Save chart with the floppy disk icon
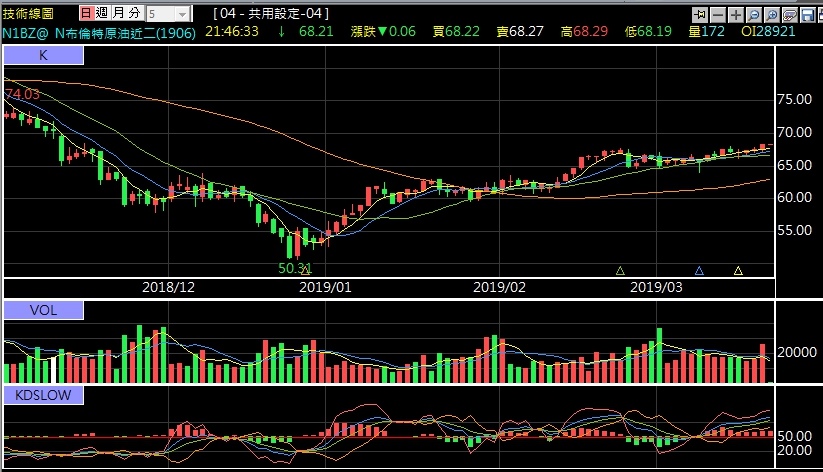This screenshot has width=823, height=472. pos(808,14)
